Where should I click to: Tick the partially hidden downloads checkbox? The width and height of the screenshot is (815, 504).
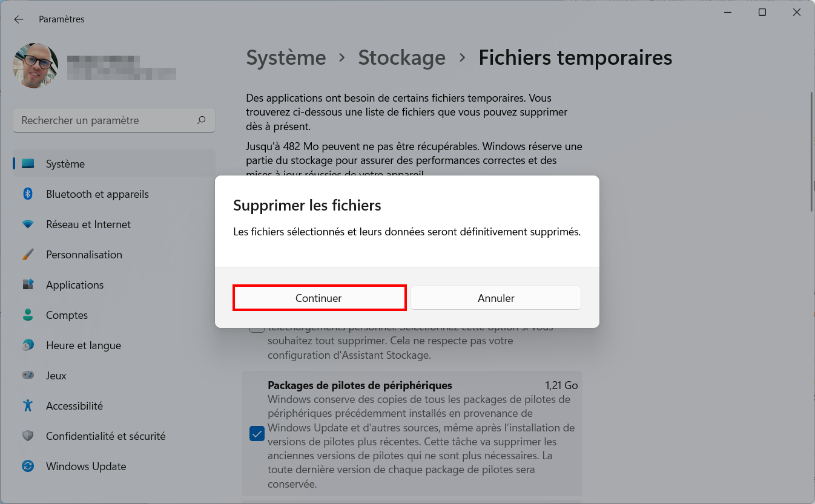257,329
